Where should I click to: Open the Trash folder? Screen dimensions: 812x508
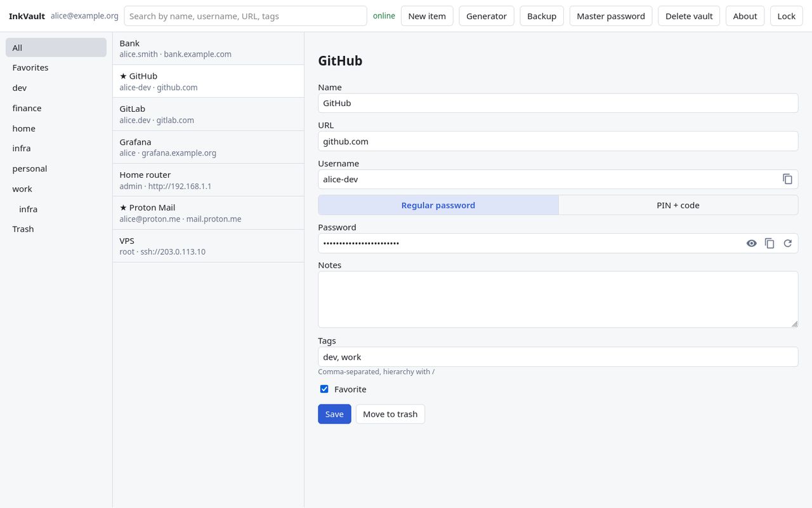pyautogui.click(x=56, y=229)
